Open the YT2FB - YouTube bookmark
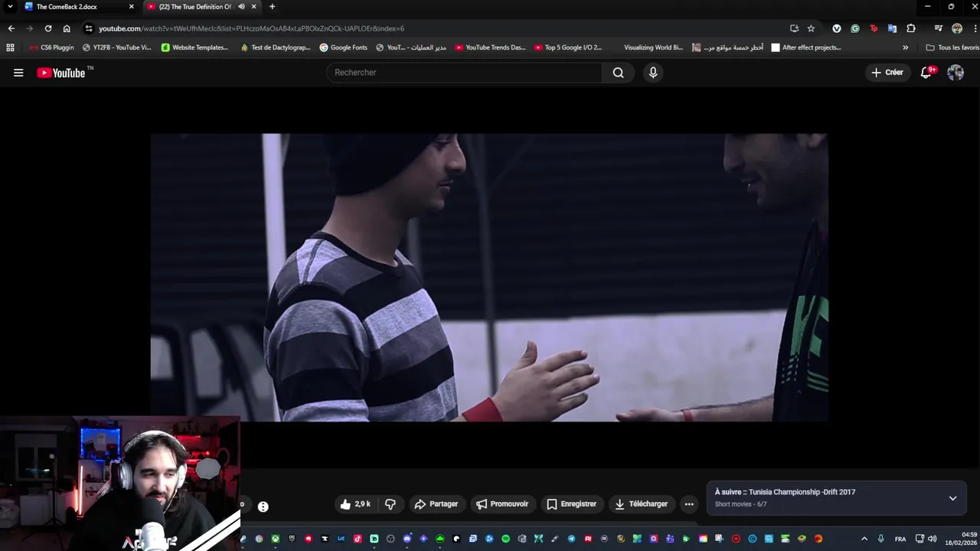The height and width of the screenshot is (551, 980). click(116, 47)
